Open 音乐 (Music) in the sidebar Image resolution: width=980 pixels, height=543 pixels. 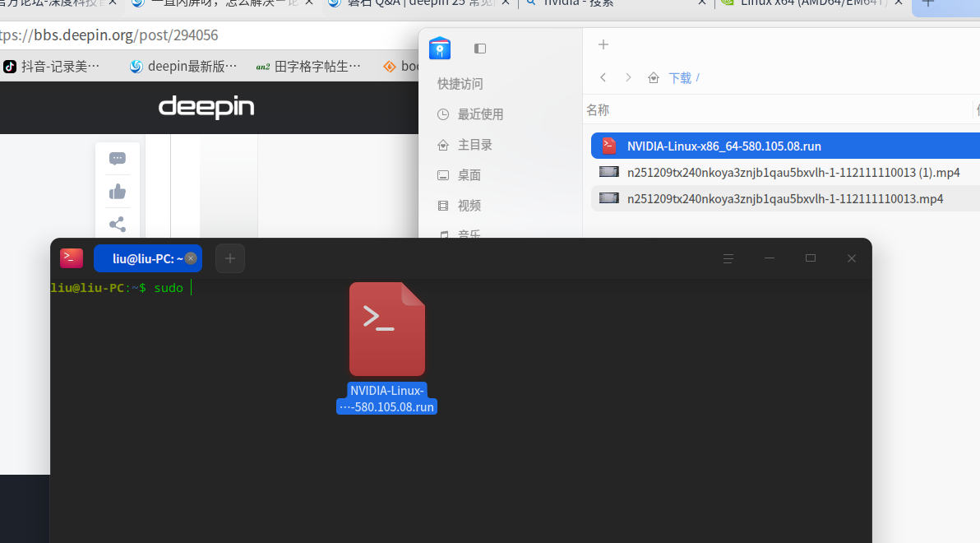tap(467, 235)
